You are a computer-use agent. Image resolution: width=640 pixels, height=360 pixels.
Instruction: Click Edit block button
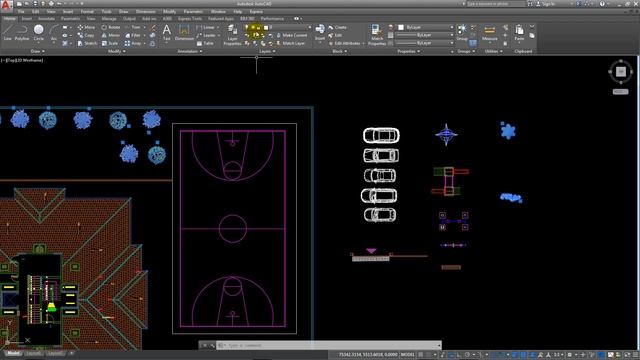coord(335,36)
